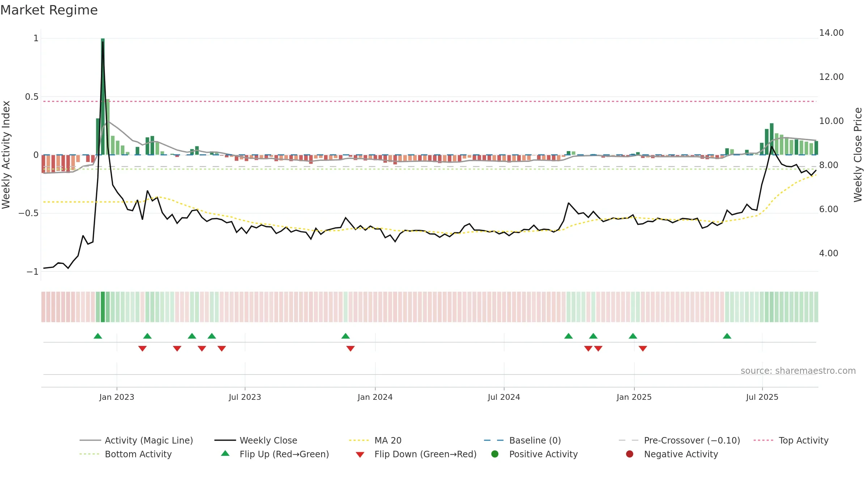Image resolution: width=868 pixels, height=488 pixels.
Task: Toggle Activity (Magic Line) legend entry
Action: (136, 440)
